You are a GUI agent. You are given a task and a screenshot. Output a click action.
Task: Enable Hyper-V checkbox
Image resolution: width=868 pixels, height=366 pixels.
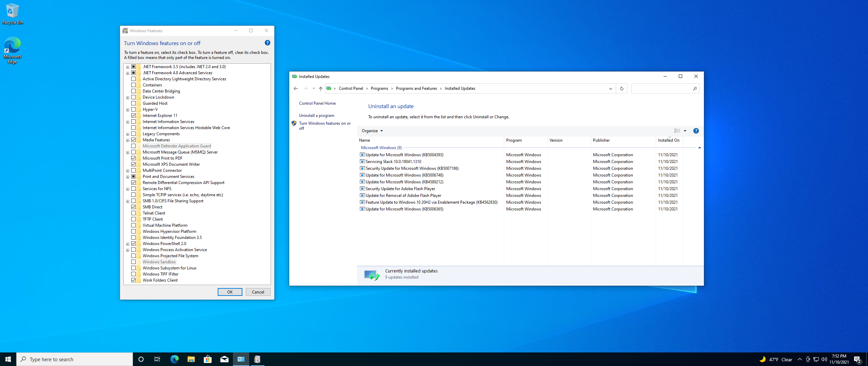tap(134, 109)
